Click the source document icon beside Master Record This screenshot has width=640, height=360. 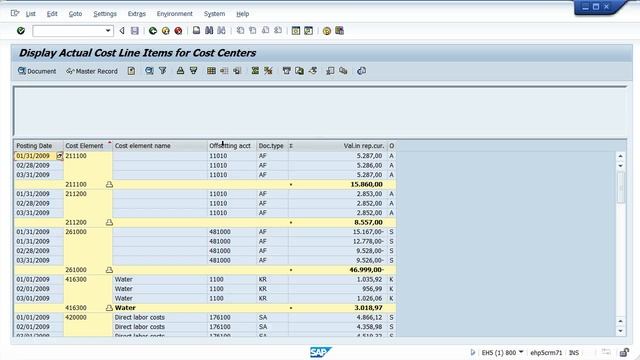tap(131, 71)
